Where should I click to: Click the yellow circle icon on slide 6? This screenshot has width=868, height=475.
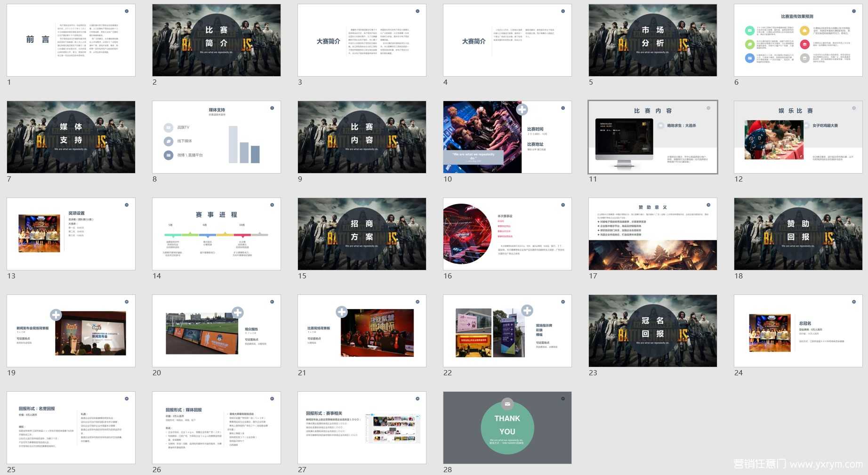point(805,31)
